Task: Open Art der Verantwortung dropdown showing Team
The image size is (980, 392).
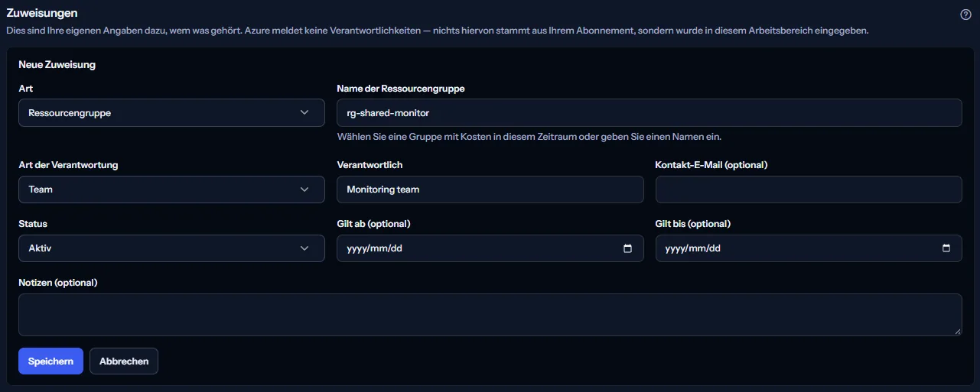Action: pos(171,190)
